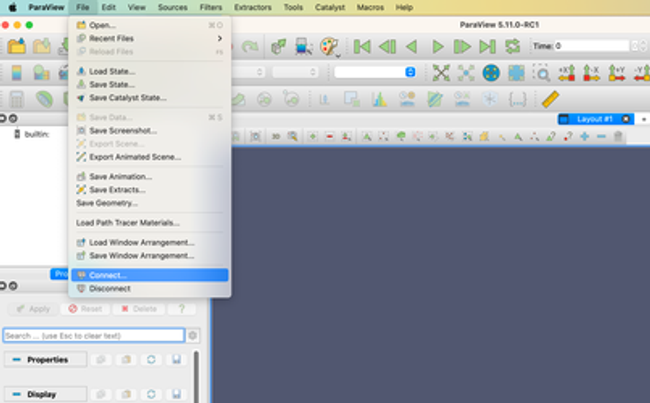Click the Time value field
Viewport: 650px width, 403px height.
click(x=591, y=46)
